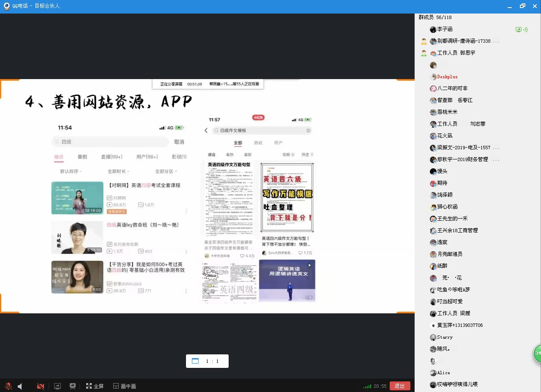Enable picture-in-picture with 画中画
Viewport: 541px width, 392px height.
[x=125, y=386]
